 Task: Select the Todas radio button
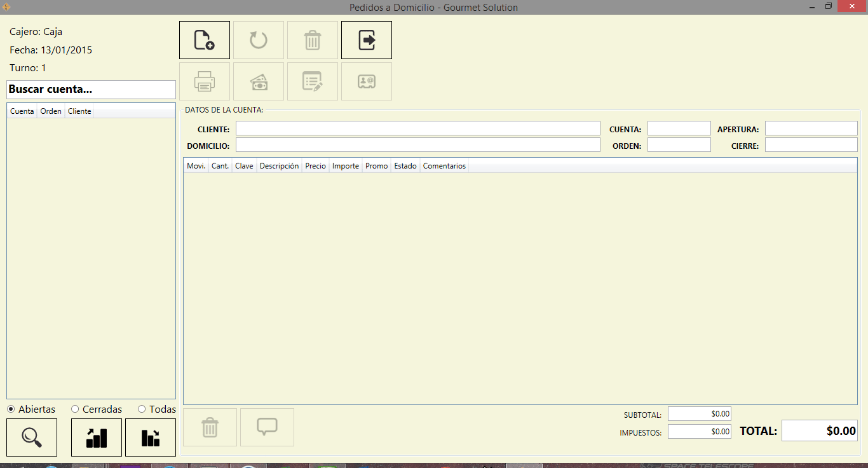tap(142, 410)
